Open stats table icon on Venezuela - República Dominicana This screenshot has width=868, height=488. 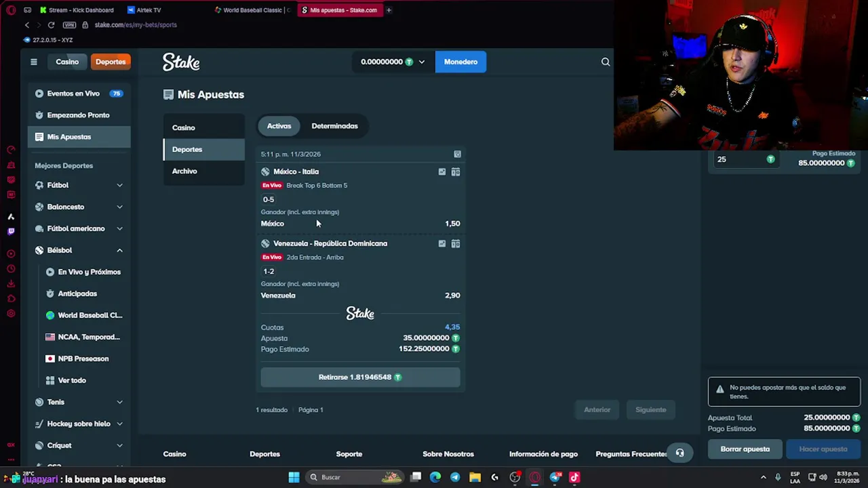(456, 244)
